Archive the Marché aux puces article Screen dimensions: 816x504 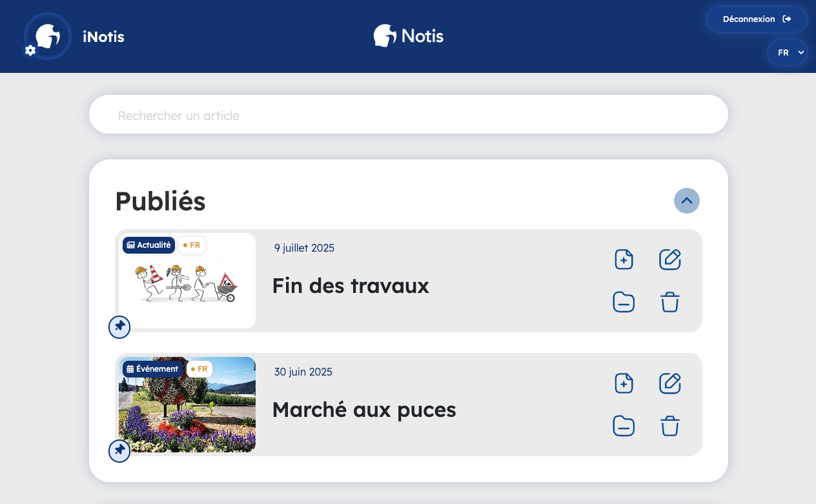click(x=624, y=426)
